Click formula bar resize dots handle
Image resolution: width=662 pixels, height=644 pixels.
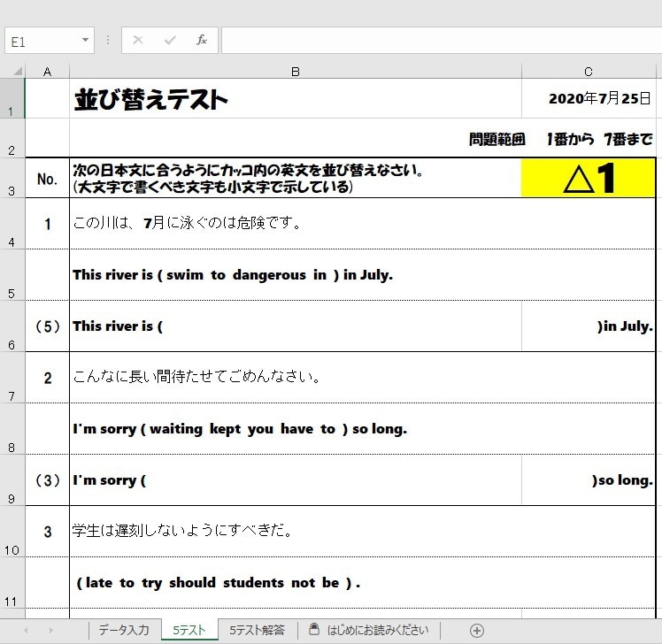108,40
